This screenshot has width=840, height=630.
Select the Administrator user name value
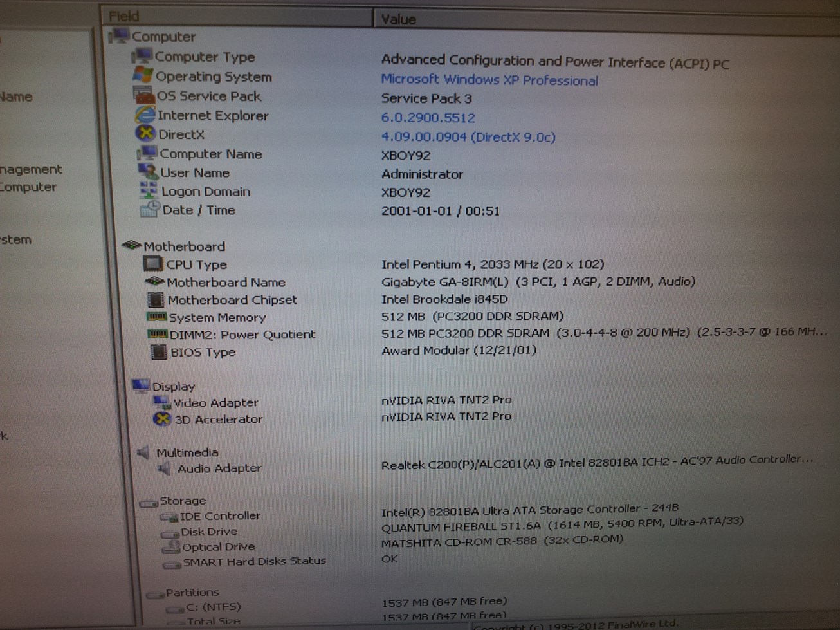pos(422,174)
